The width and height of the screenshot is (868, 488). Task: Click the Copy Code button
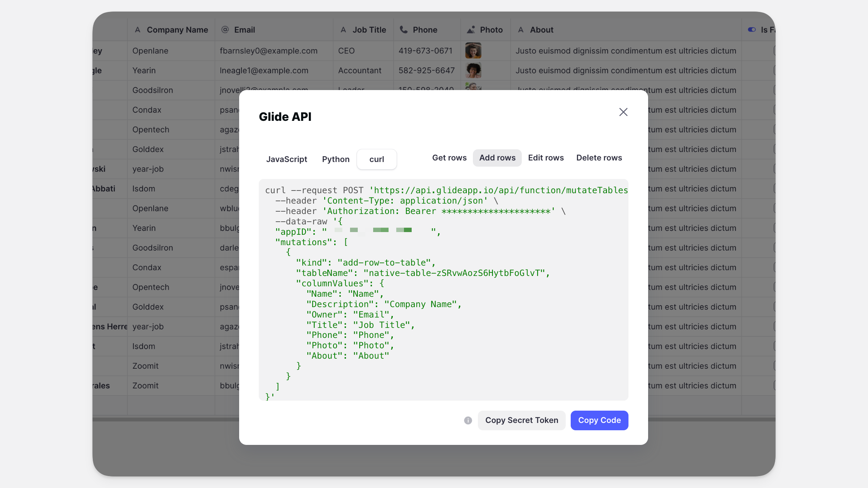tap(599, 420)
